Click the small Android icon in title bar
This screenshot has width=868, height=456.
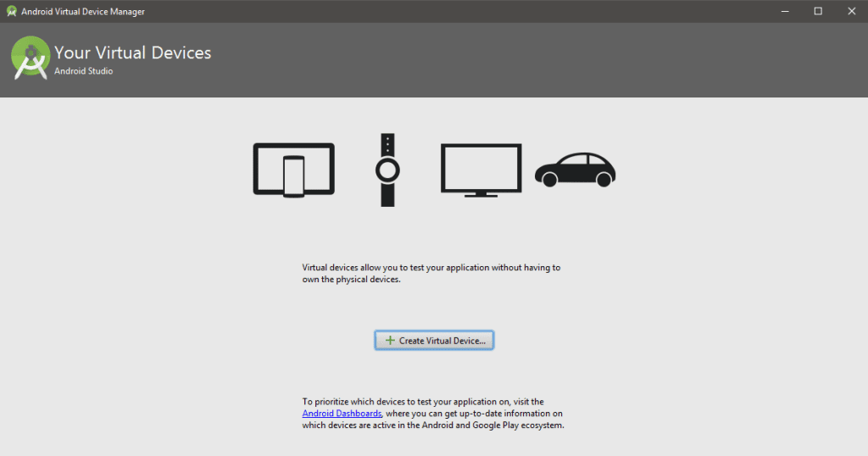click(11, 11)
